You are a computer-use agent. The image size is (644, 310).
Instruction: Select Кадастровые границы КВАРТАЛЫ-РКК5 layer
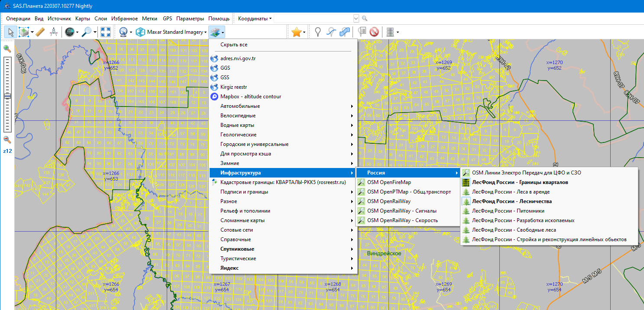pyautogui.click(x=283, y=182)
